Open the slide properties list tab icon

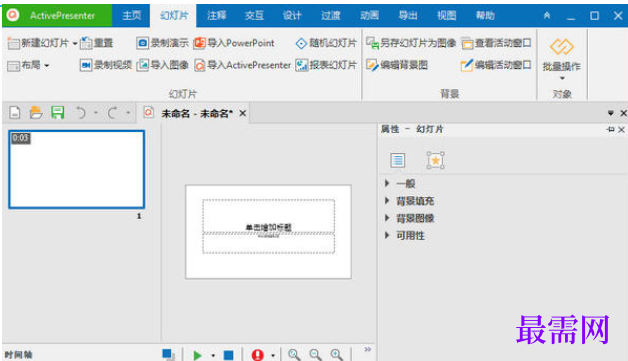click(397, 160)
